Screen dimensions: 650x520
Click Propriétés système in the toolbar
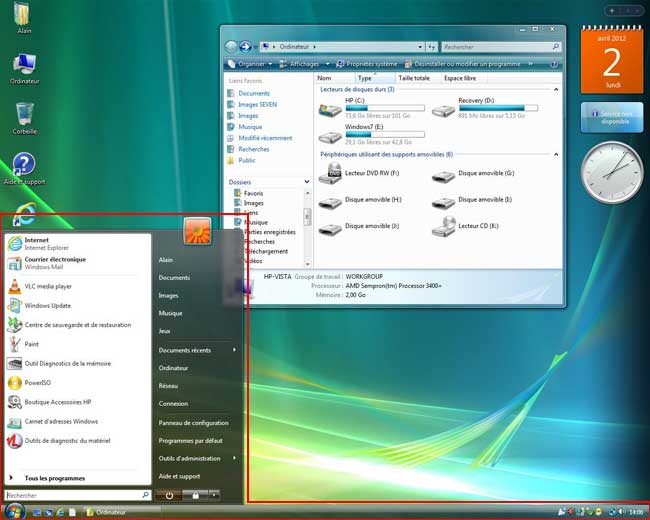[x=366, y=64]
